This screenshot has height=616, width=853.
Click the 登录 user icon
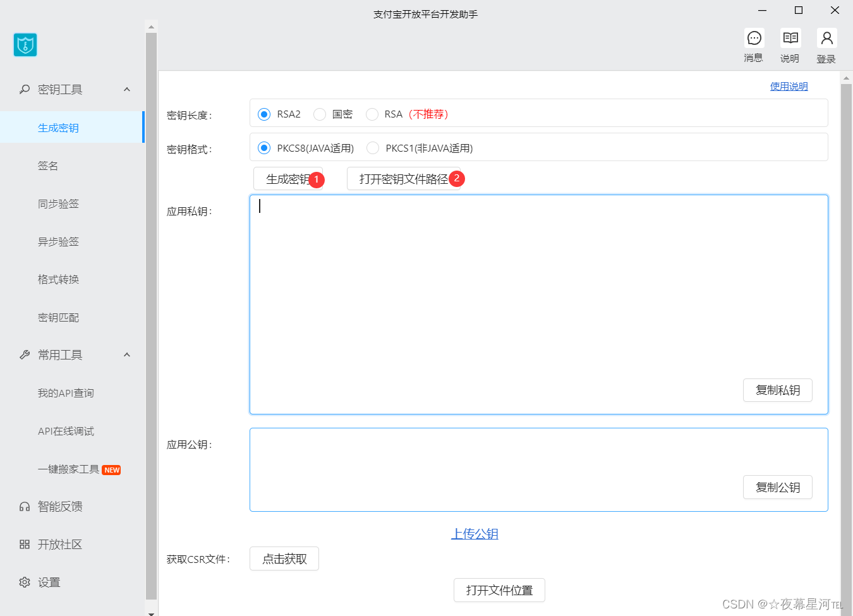tap(826, 38)
